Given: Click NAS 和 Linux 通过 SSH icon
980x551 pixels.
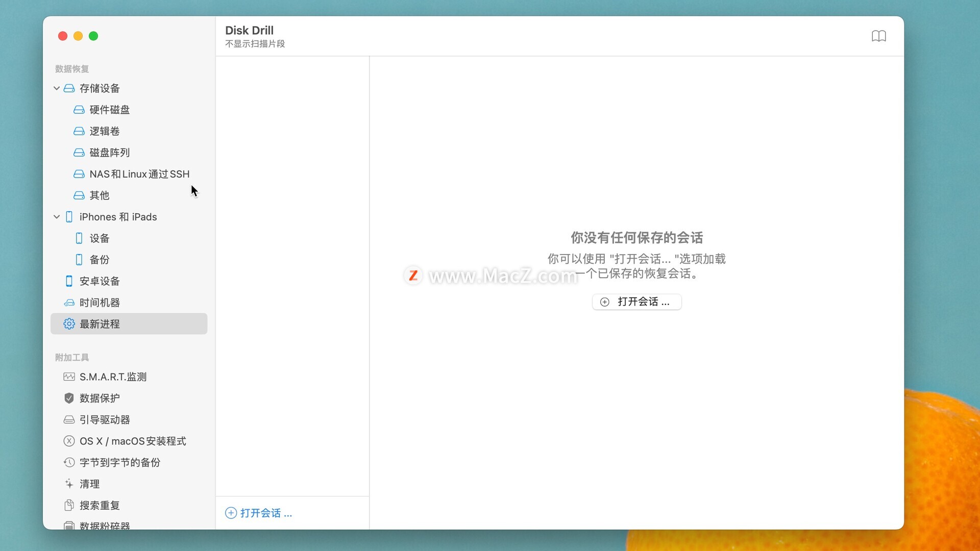Looking at the screenshot, I should click(79, 174).
